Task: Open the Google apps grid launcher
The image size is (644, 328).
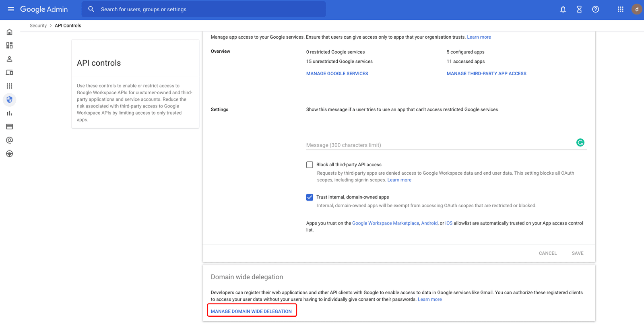Action: coord(621,9)
